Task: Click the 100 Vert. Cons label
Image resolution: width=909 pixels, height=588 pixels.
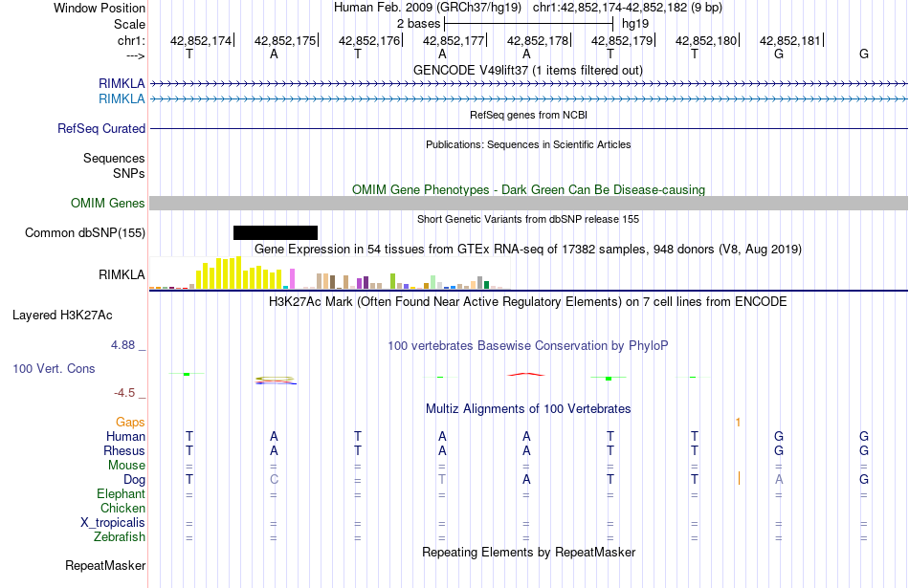Action: (54, 368)
